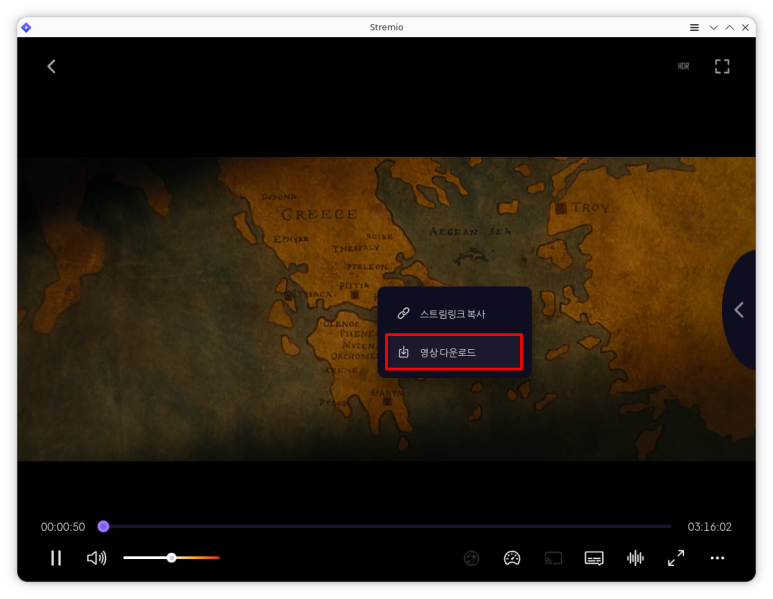Adjust the volume slider handle

[171, 558]
